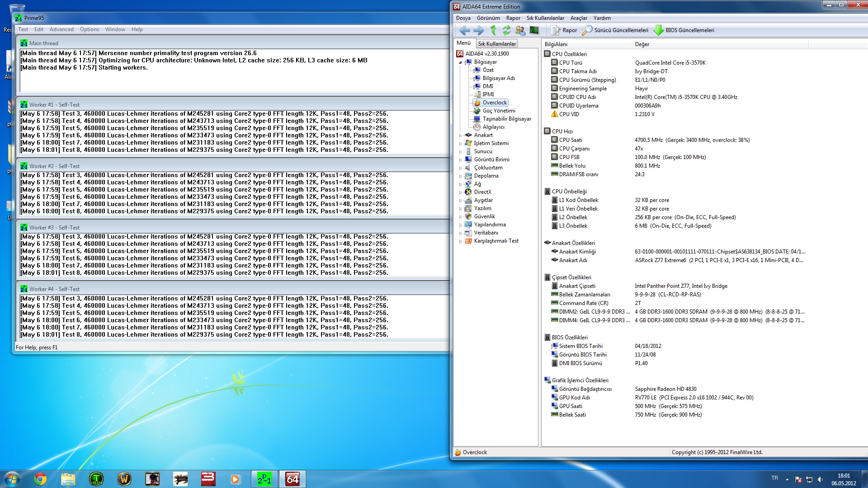This screenshot has height=488, width=868.
Task: Expand the DirectX tree node
Action: [460, 192]
